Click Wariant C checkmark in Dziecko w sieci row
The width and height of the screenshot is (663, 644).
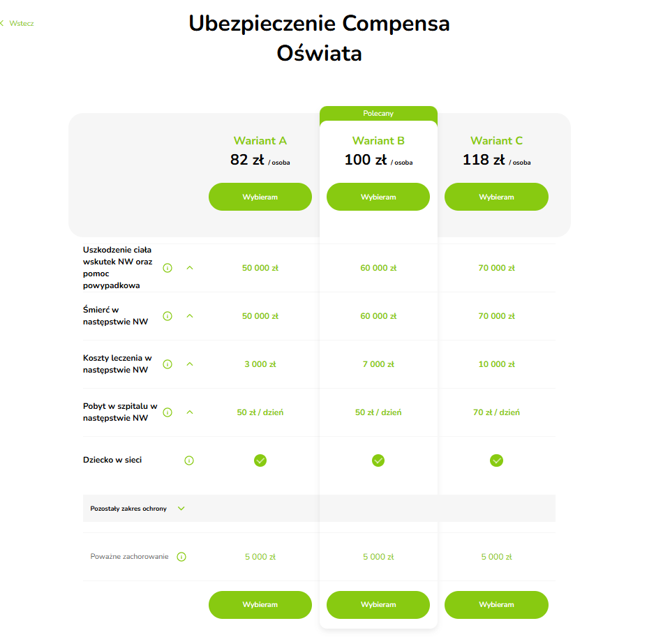point(496,460)
